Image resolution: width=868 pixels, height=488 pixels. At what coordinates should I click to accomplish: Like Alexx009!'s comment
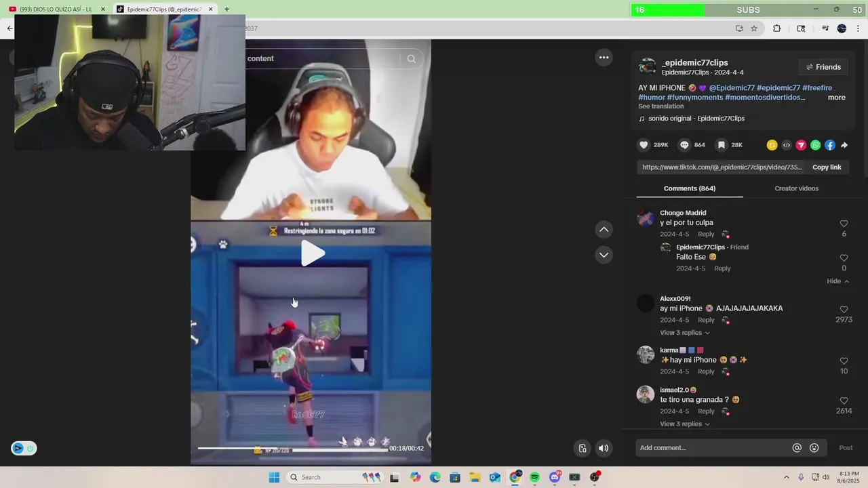844,310
